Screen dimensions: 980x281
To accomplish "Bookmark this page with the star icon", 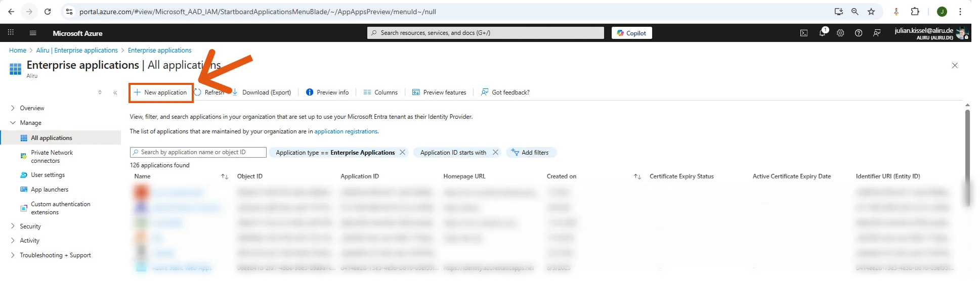I will [871, 12].
